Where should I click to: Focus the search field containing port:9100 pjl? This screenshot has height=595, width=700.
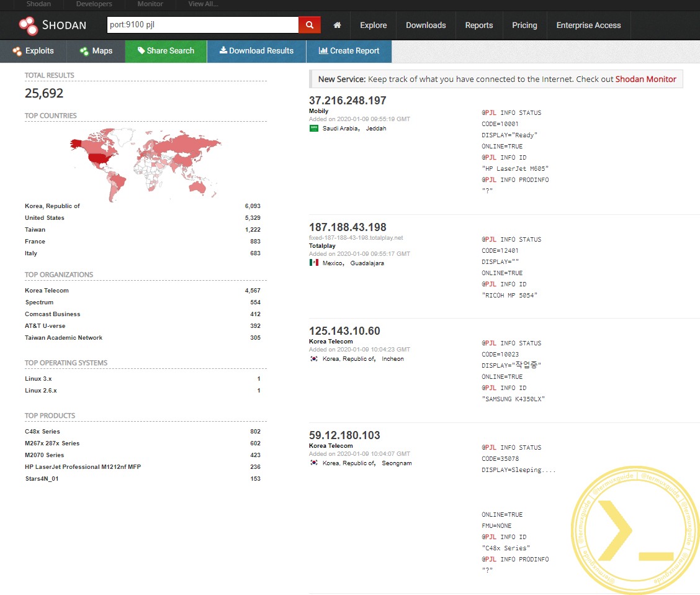click(203, 25)
